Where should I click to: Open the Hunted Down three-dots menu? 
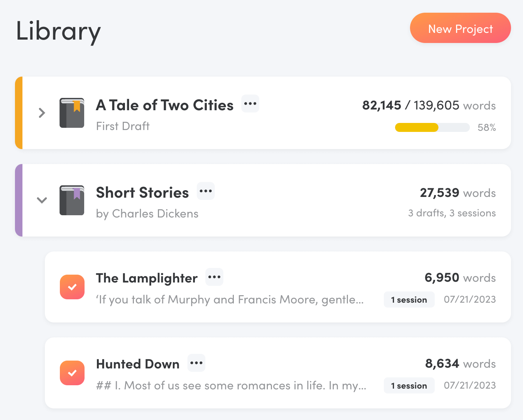coord(196,363)
